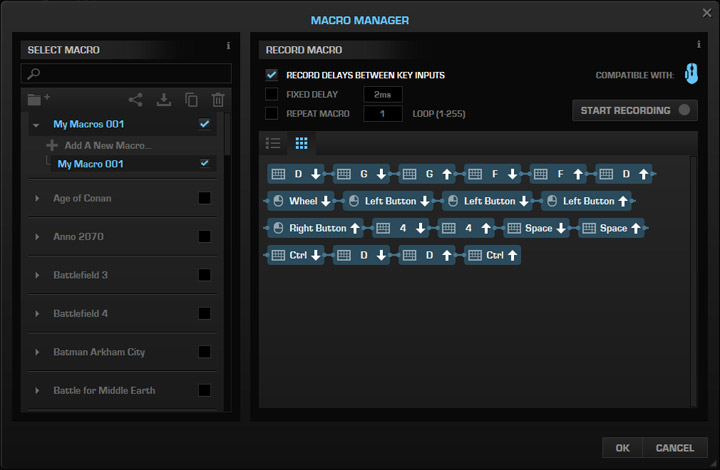Image resolution: width=720 pixels, height=470 pixels.
Task: Click the duplicate macro icon
Action: 191,100
